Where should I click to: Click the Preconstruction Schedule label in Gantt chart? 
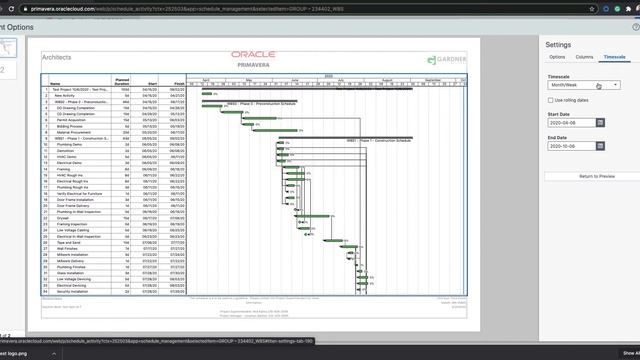click(261, 104)
